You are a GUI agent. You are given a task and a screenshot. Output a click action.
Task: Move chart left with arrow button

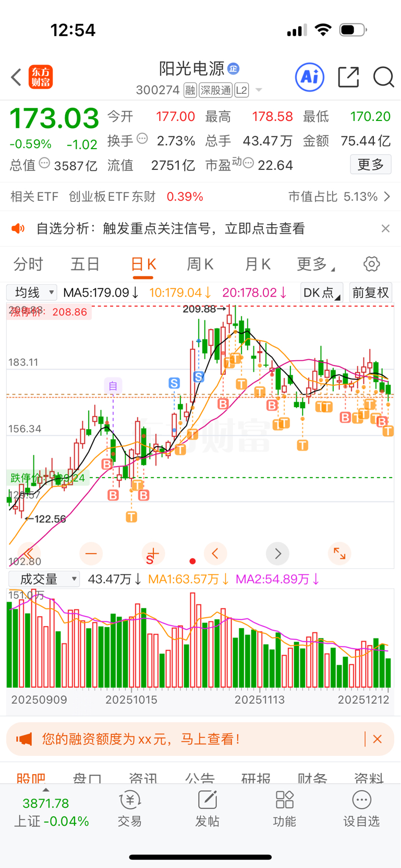click(x=215, y=554)
